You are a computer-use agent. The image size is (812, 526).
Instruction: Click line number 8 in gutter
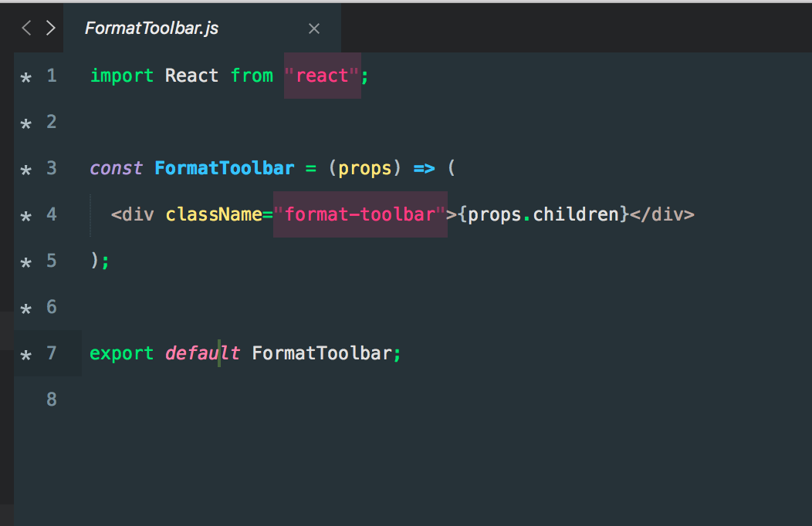point(51,400)
